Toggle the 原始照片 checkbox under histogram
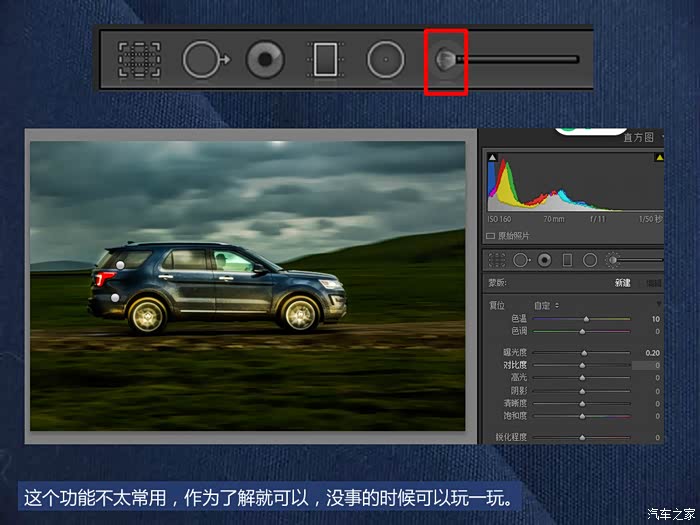This screenshot has width=700, height=525. (x=491, y=235)
